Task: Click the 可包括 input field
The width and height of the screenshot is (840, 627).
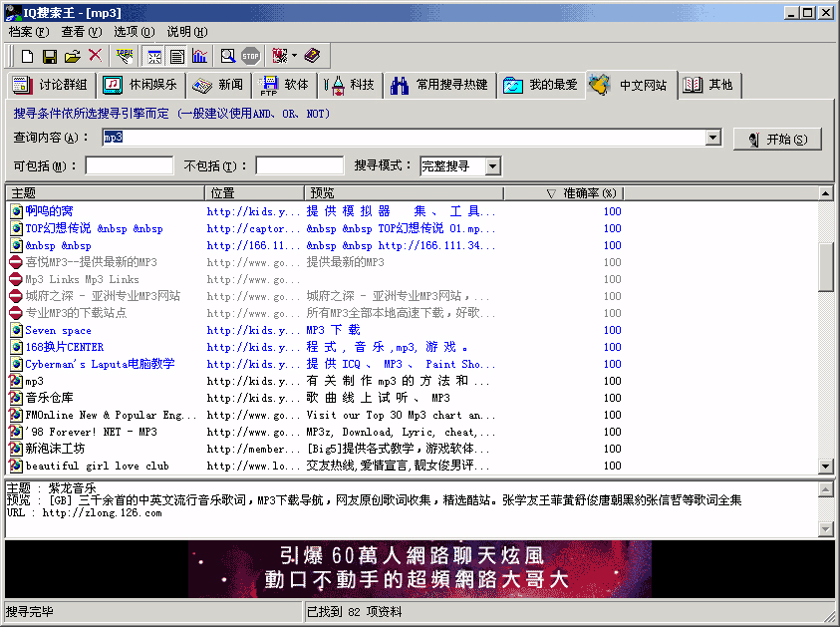Action: 129,165
